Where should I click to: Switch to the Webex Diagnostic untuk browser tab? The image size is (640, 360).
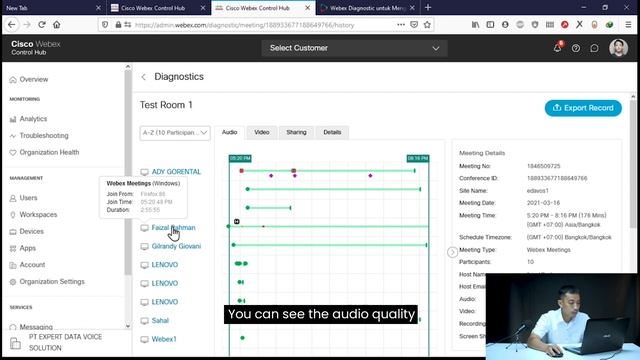367,8
